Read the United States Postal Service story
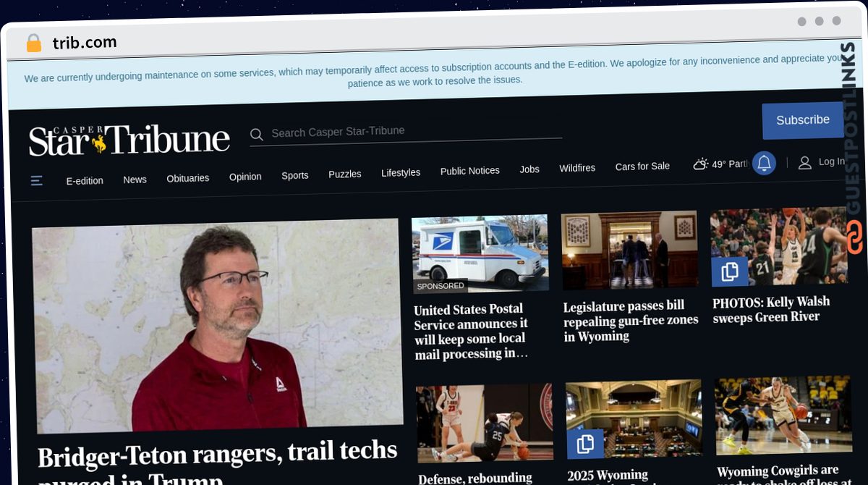 click(x=471, y=332)
